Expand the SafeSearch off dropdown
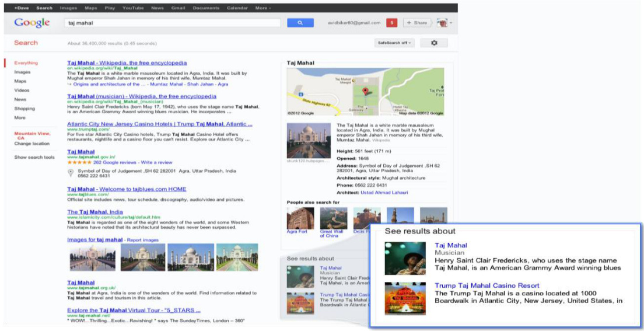 (394, 43)
